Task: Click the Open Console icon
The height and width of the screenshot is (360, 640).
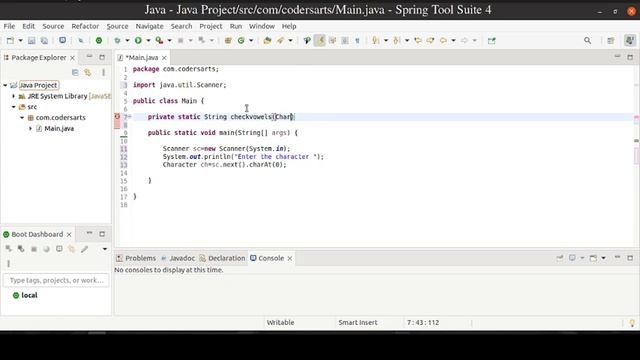Action: click(x=593, y=258)
